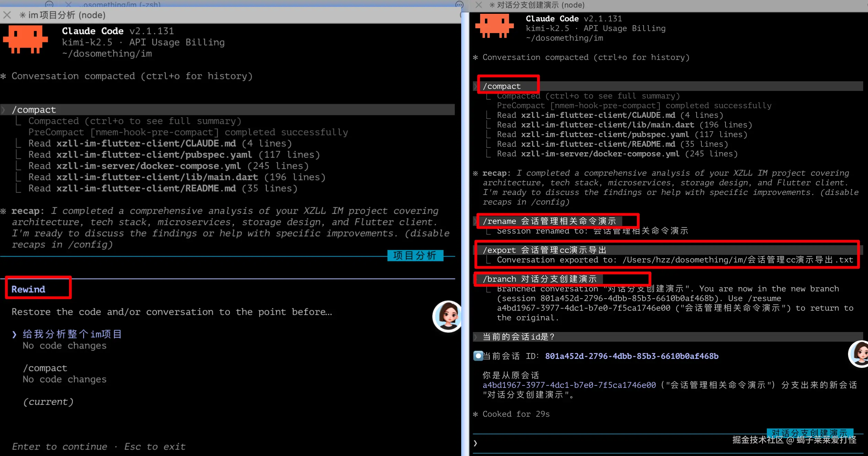868x456 pixels.
Task: Click "Read xzll-im-flutter-client/README.md" in the left pane
Action: pos(163,188)
